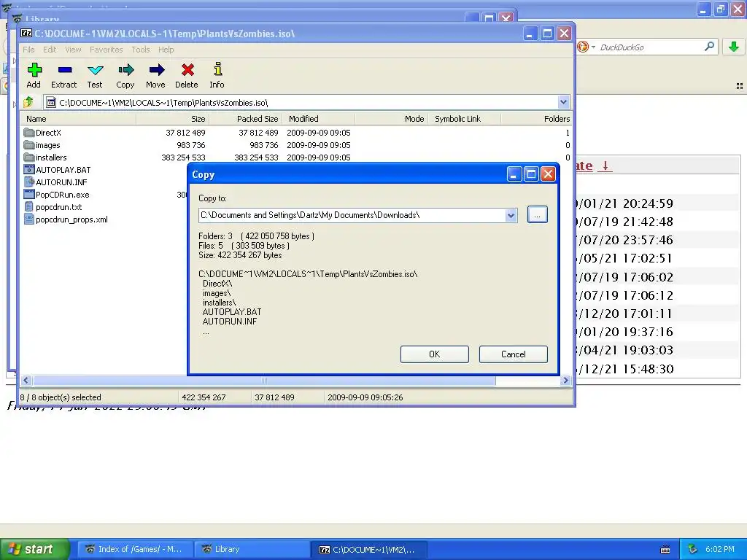Select popcdrun_props.xml file icon
The height and width of the screenshot is (560, 747).
tap(28, 219)
